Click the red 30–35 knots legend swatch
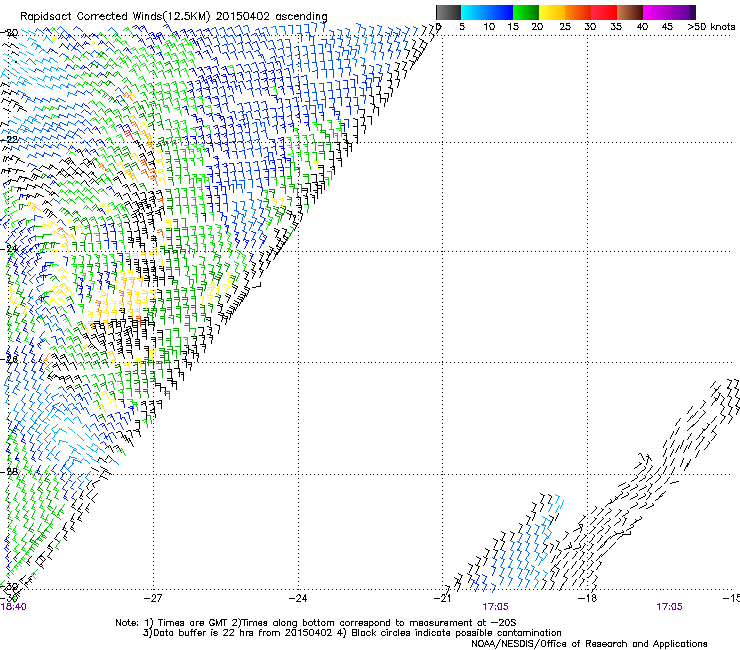The width and height of the screenshot is (740, 650). [604, 12]
